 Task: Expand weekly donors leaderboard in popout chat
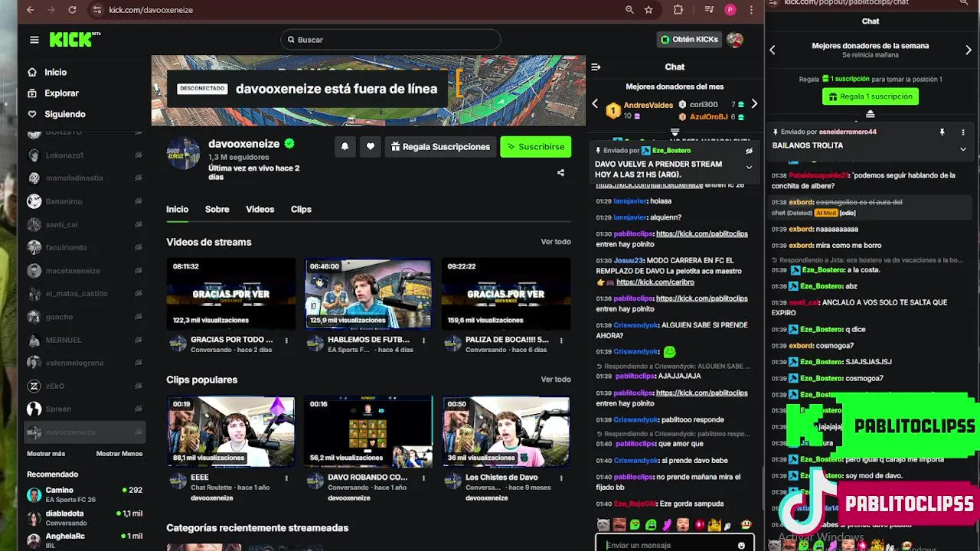[x=870, y=114]
